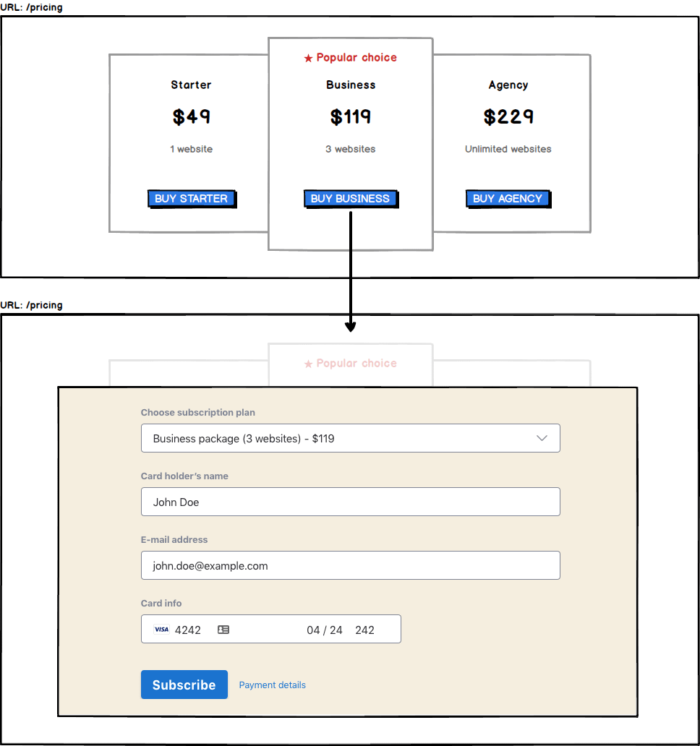The height and width of the screenshot is (746, 700).
Task: Click the faded star in dimmed background
Action: pos(308,364)
